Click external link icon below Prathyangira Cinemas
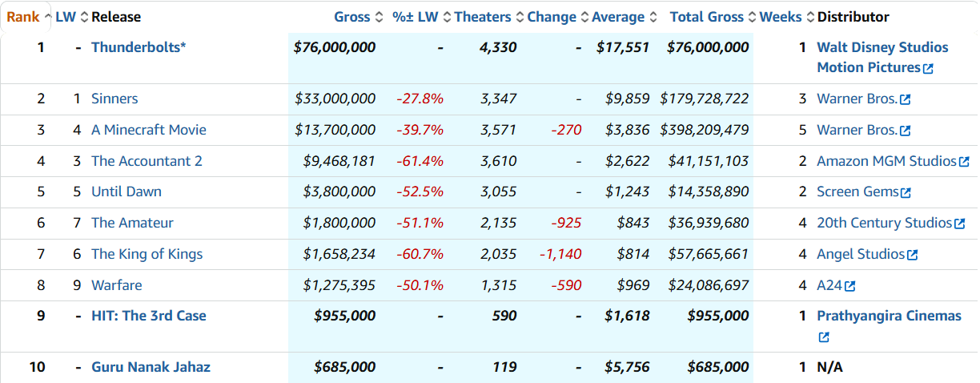The width and height of the screenshot is (980, 383). tap(823, 338)
